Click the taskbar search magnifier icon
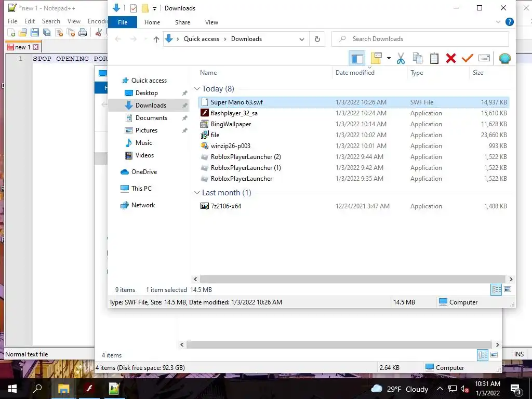This screenshot has width=532, height=399. 37,389
